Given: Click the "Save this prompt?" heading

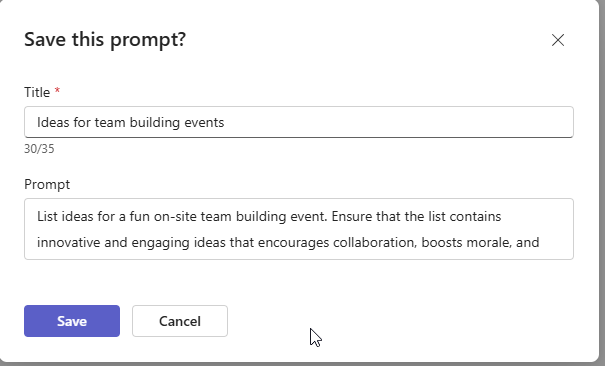Looking at the screenshot, I should pos(105,39).
